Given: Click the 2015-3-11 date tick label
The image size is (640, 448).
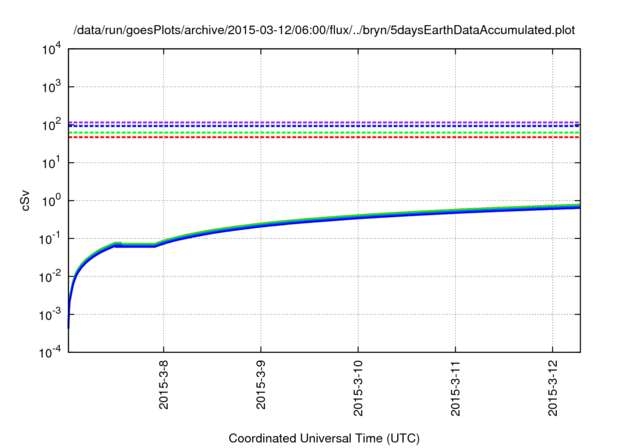Looking at the screenshot, I should coord(455,388).
